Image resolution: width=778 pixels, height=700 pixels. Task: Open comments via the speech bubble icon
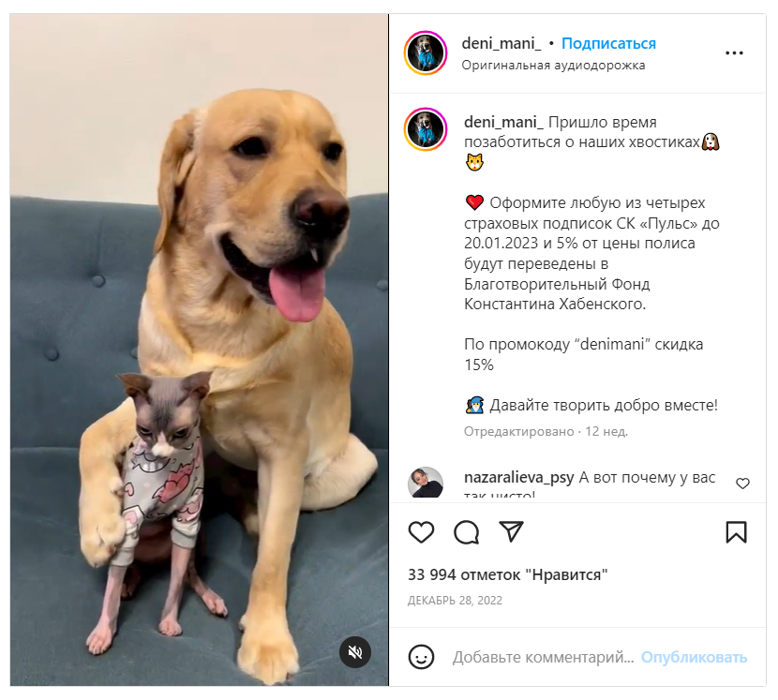pyautogui.click(x=467, y=532)
